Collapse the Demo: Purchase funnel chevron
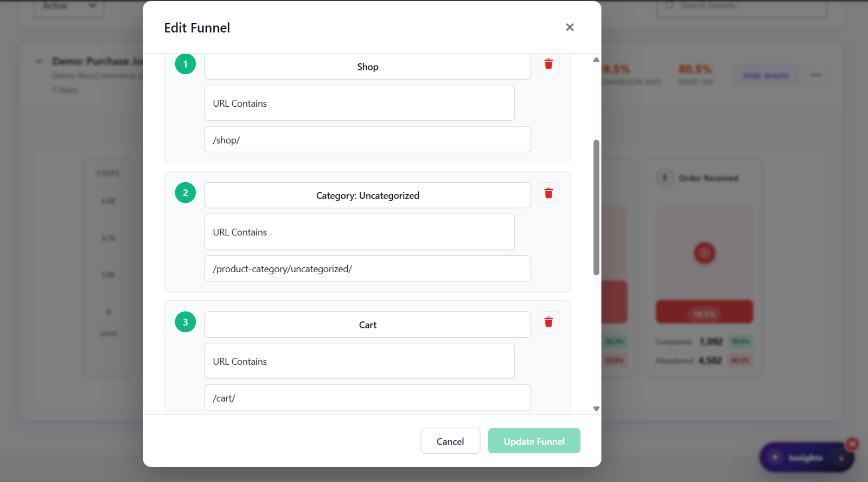Image resolution: width=868 pixels, height=482 pixels. point(39,61)
